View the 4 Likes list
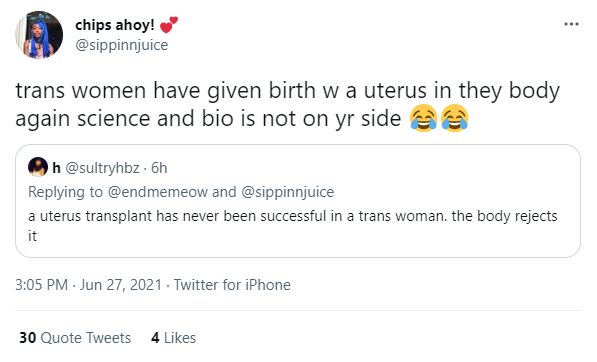The height and width of the screenshot is (362, 597). tap(174, 338)
